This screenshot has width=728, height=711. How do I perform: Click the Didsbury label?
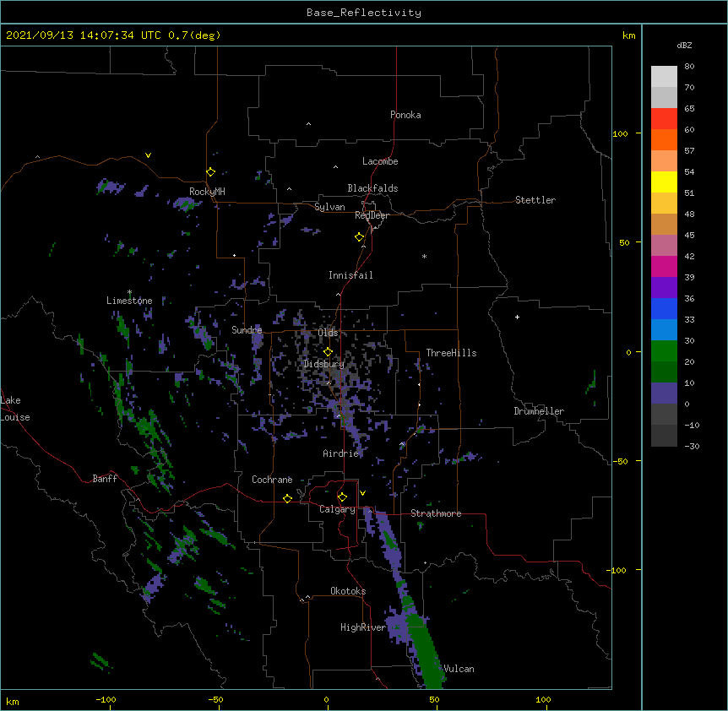(x=324, y=364)
